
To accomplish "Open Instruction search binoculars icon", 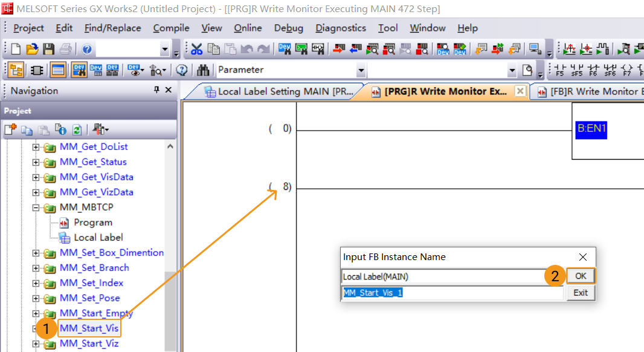I will tap(301, 49).
